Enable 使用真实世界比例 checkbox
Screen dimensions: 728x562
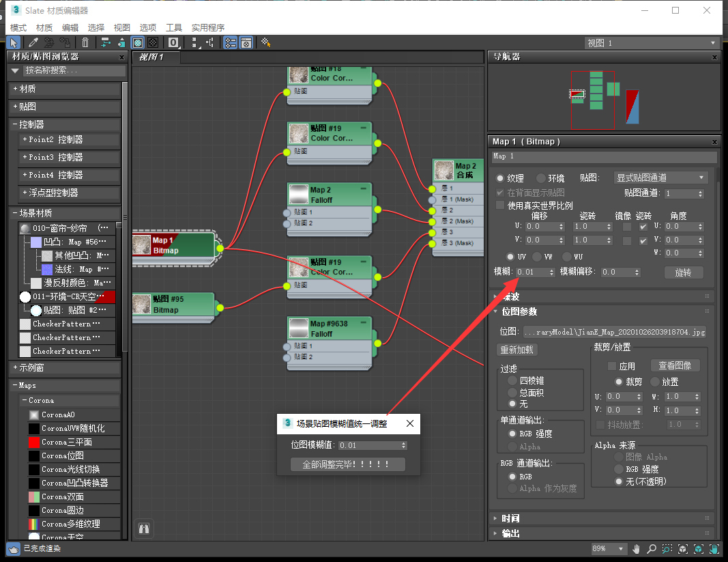pyautogui.click(x=501, y=205)
